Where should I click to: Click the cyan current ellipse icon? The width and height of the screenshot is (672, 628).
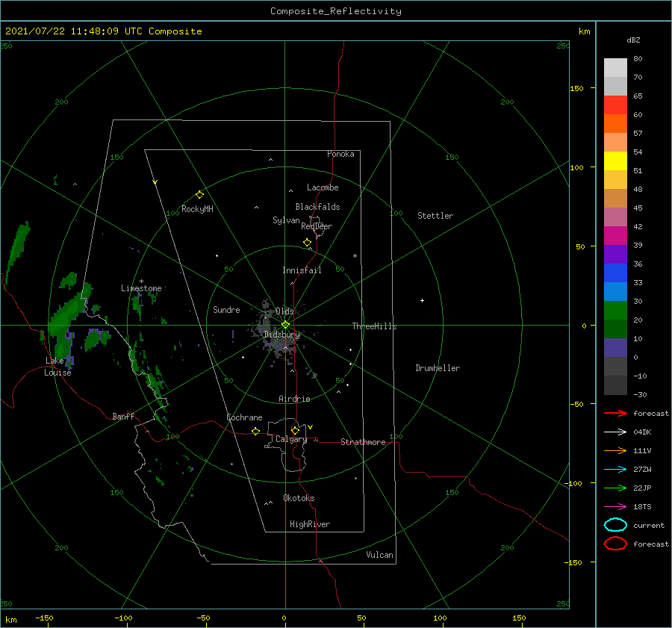coord(615,525)
